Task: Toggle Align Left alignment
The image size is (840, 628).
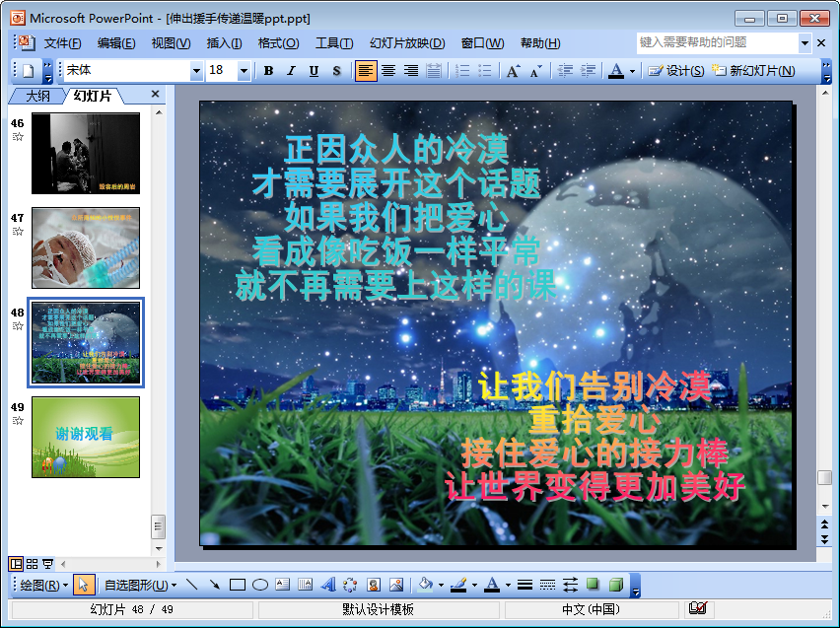Action: click(x=366, y=71)
